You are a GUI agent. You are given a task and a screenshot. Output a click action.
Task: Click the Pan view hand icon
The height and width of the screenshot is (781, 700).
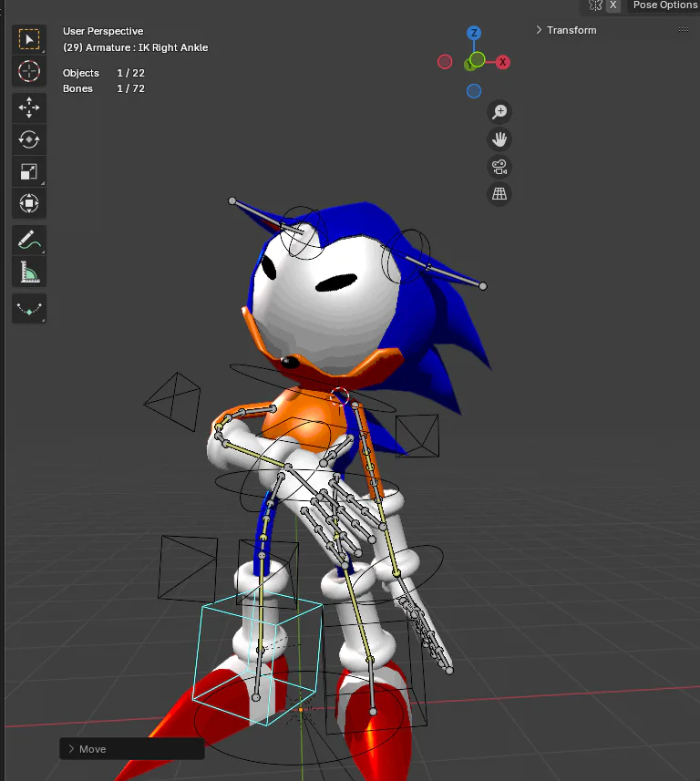coord(499,139)
